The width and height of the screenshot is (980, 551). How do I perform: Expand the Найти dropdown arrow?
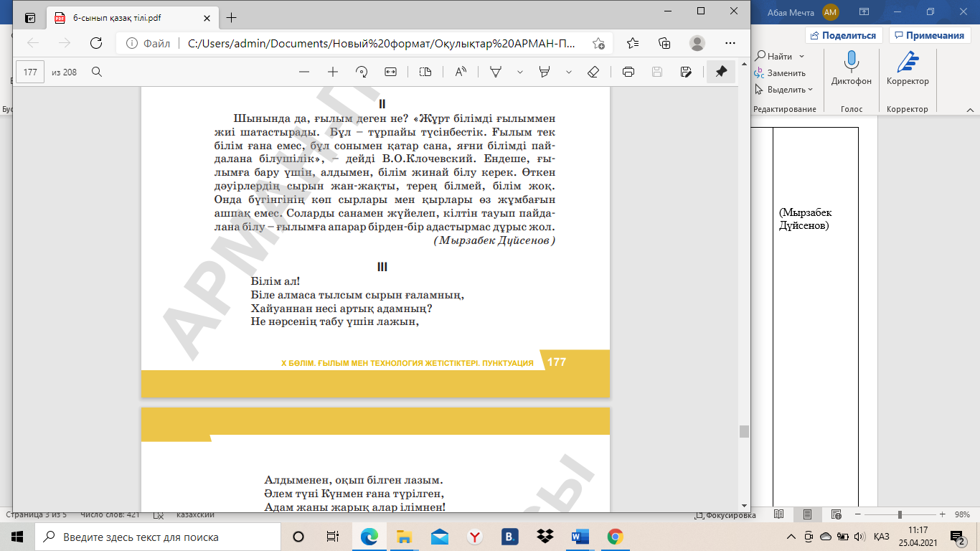801,56
